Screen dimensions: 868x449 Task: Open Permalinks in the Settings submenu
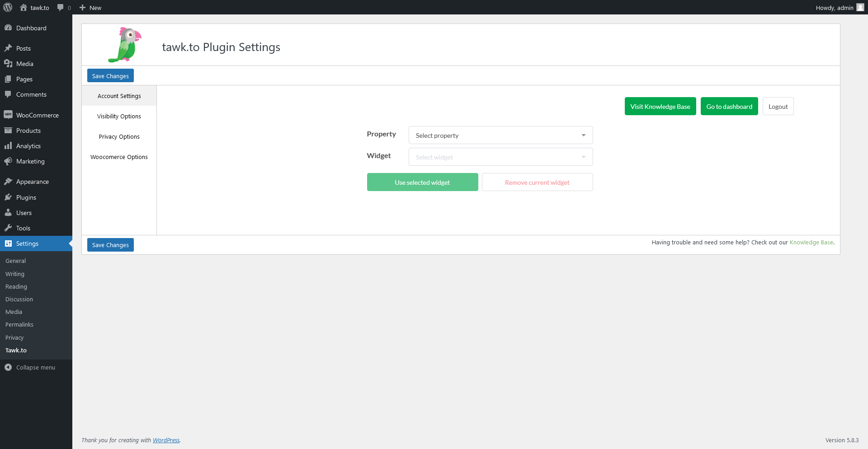point(19,324)
